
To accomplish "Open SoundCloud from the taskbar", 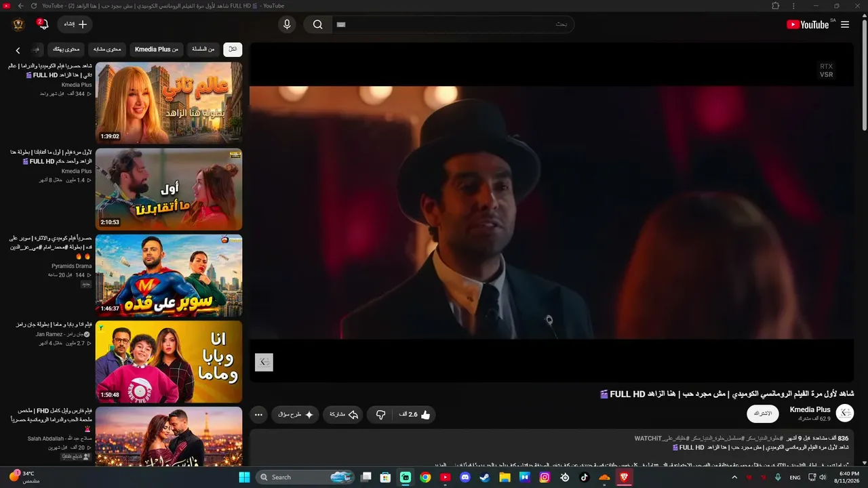I will (604, 477).
